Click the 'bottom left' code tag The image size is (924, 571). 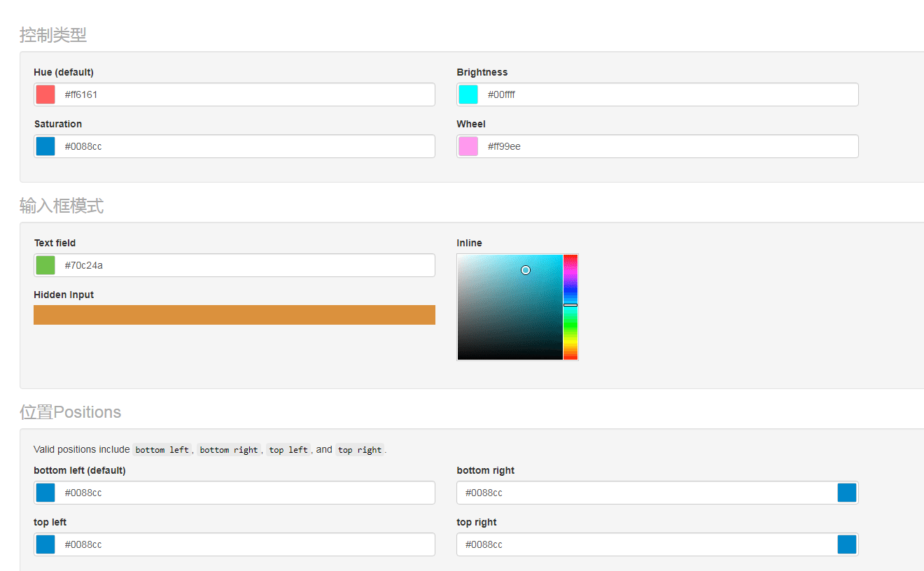pos(161,450)
